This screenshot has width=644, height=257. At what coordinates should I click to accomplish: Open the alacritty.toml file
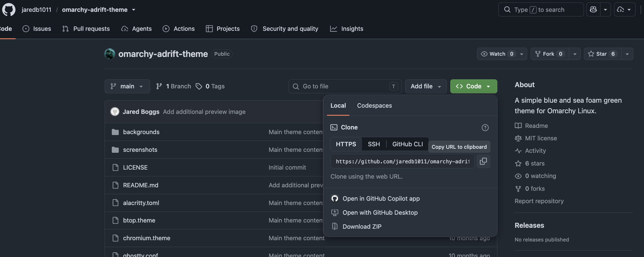pos(141,203)
